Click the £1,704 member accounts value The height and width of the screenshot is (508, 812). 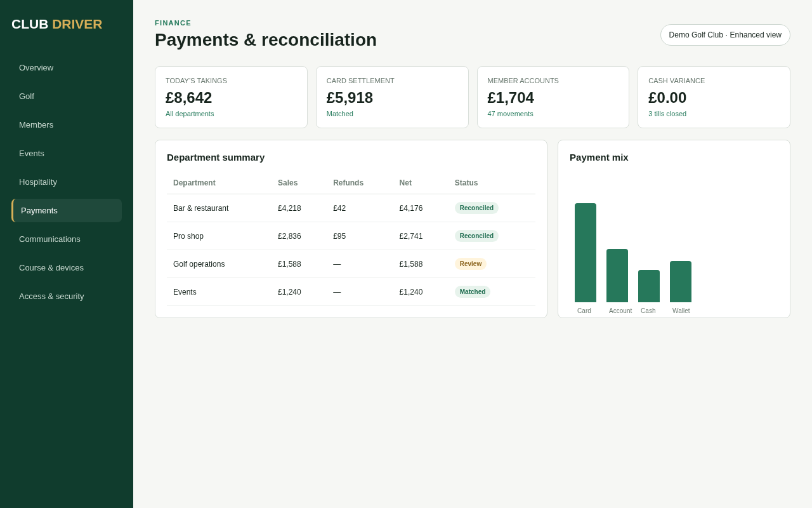pos(511,98)
